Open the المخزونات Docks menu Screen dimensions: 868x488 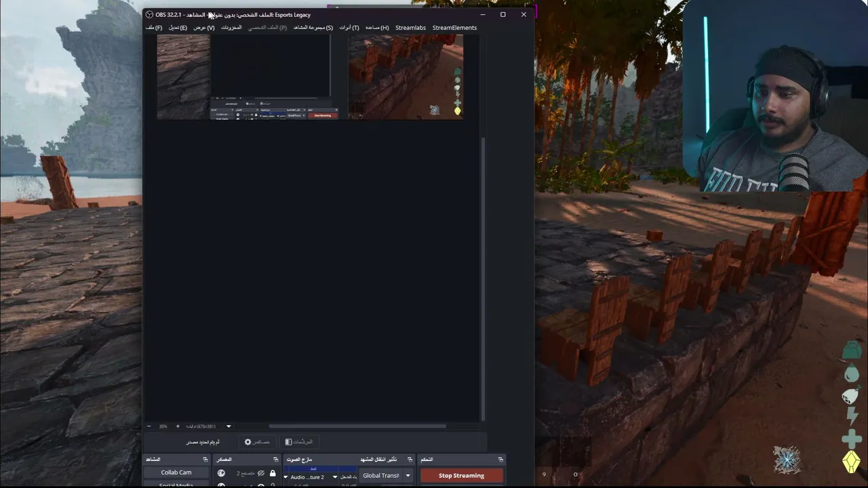[231, 28]
